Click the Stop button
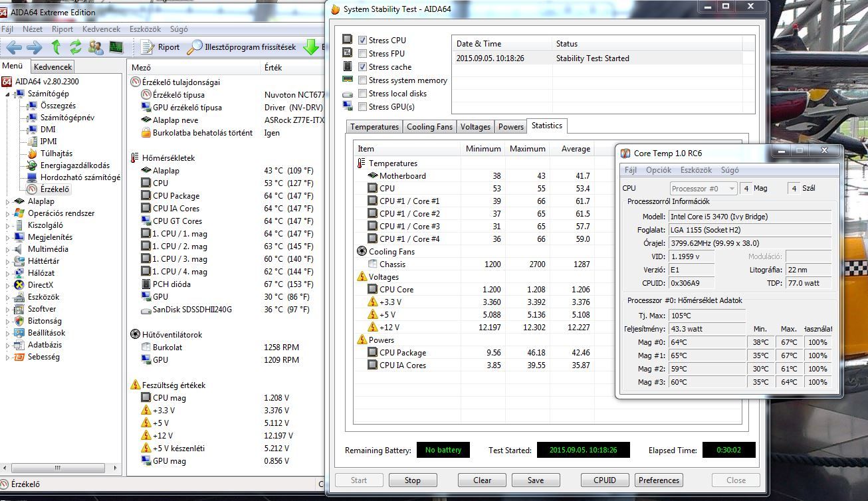This screenshot has width=868, height=501. 413,480
